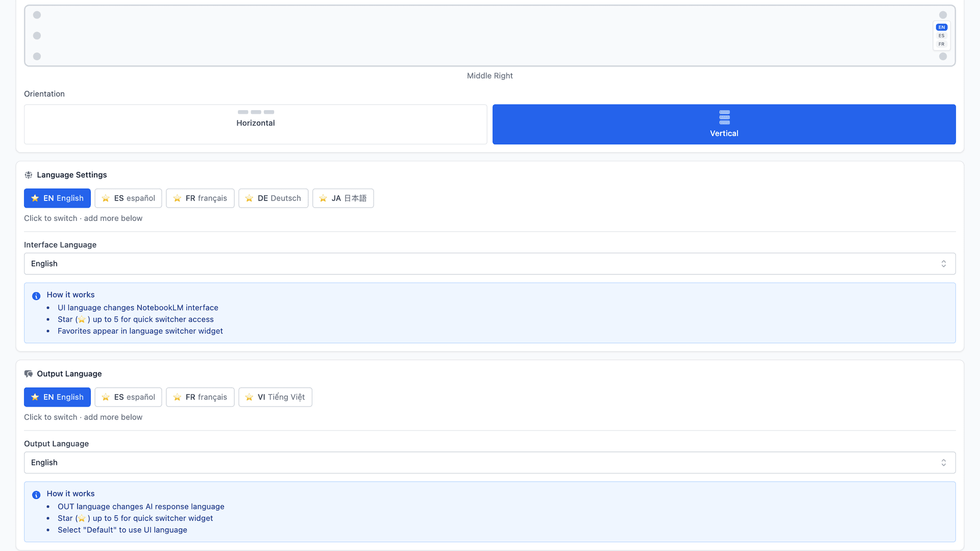This screenshot has height=551, width=980.
Task: Switch interface language to JA 日本語 chip
Action: tap(343, 198)
